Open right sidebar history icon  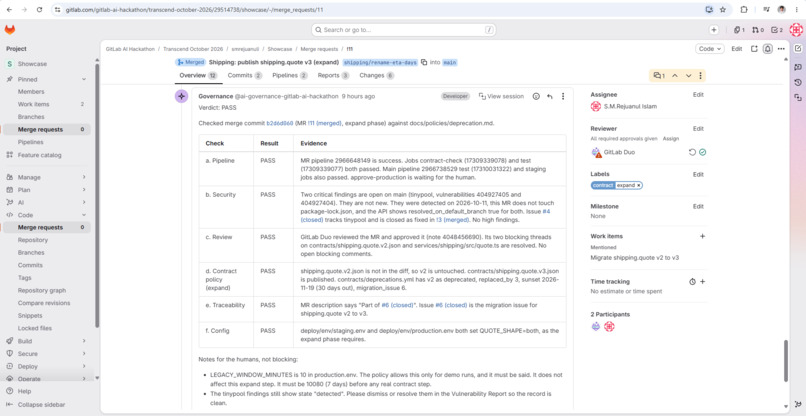[x=798, y=82]
